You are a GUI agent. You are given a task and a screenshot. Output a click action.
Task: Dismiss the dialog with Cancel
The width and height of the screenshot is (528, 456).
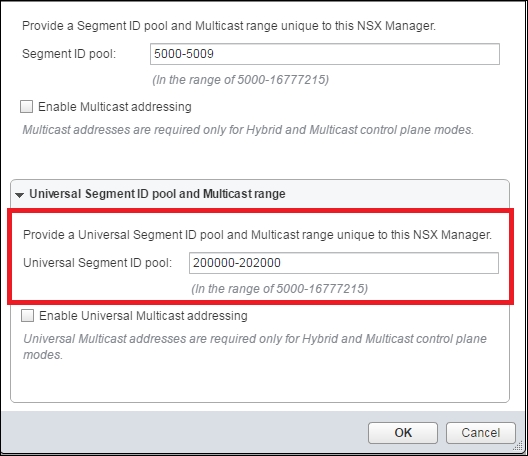(x=481, y=433)
